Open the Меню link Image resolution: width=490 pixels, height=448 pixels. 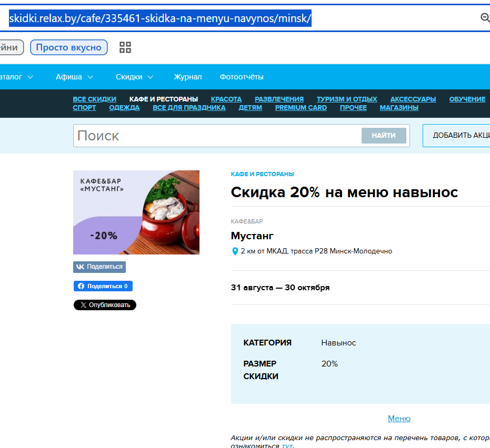pos(399,419)
